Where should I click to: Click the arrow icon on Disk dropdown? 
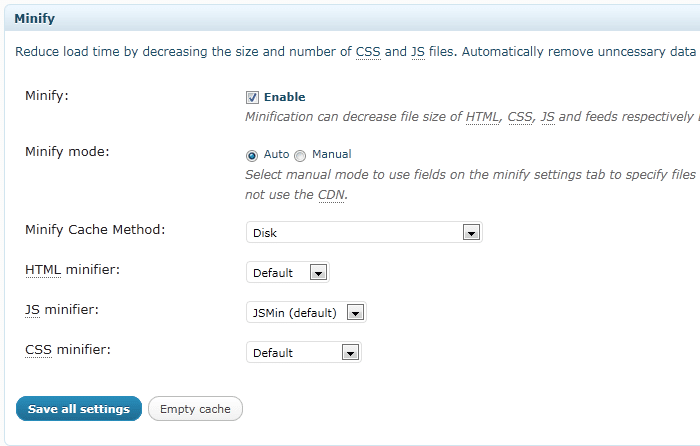[471, 233]
